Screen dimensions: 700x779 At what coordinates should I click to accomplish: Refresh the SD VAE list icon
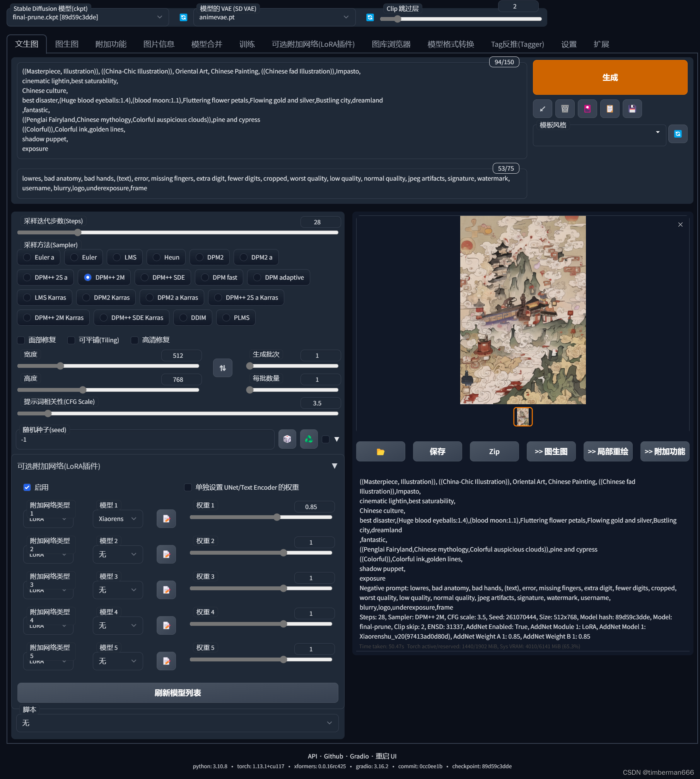tap(370, 17)
